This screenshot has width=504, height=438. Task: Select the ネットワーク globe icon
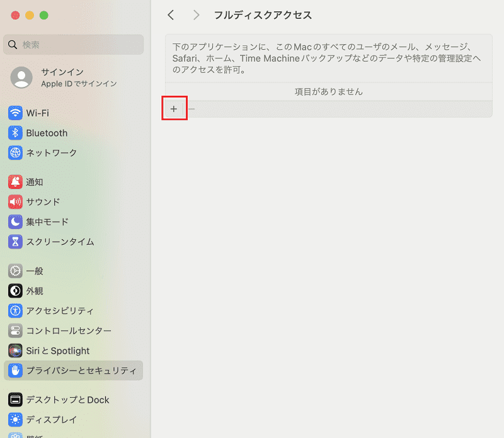pos(15,153)
